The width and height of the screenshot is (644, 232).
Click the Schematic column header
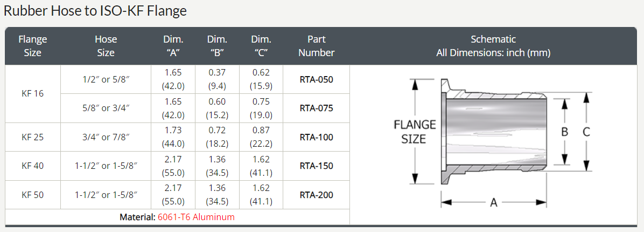[493, 46]
